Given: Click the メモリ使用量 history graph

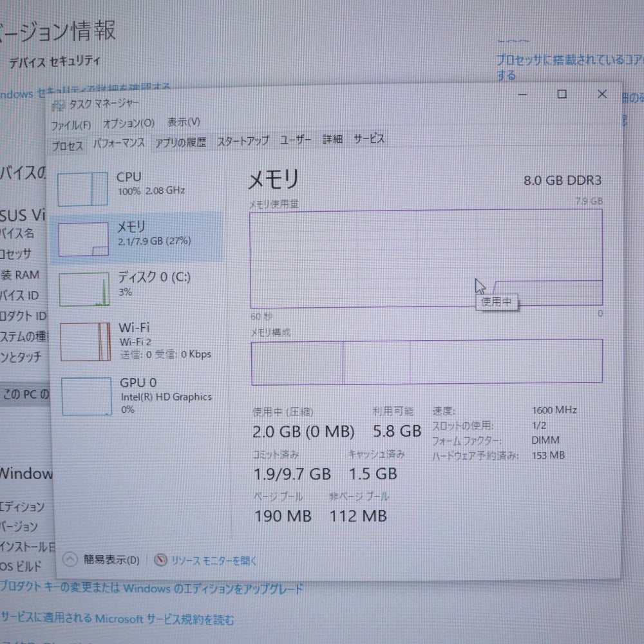Looking at the screenshot, I should coord(426,258).
